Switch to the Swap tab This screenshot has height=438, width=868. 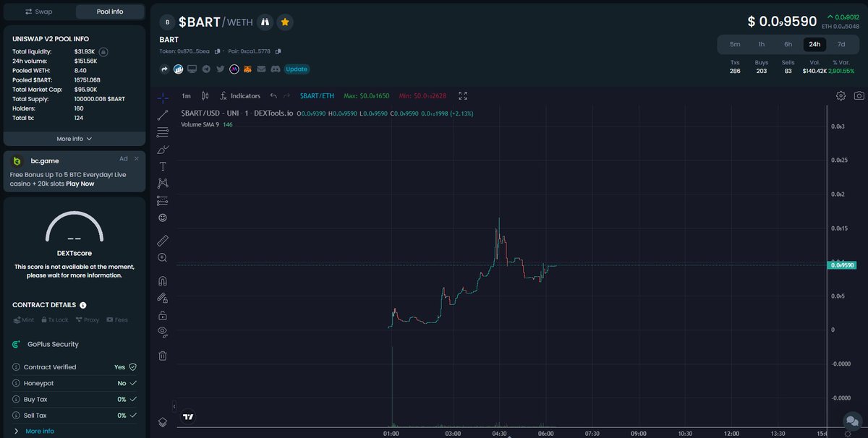38,12
